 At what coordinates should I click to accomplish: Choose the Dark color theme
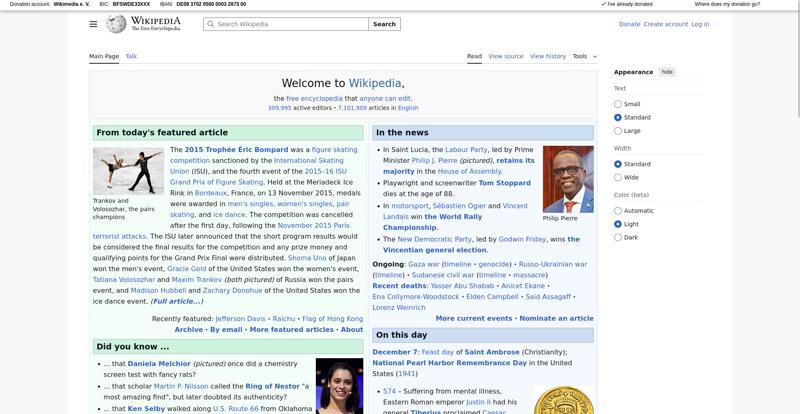[618, 237]
